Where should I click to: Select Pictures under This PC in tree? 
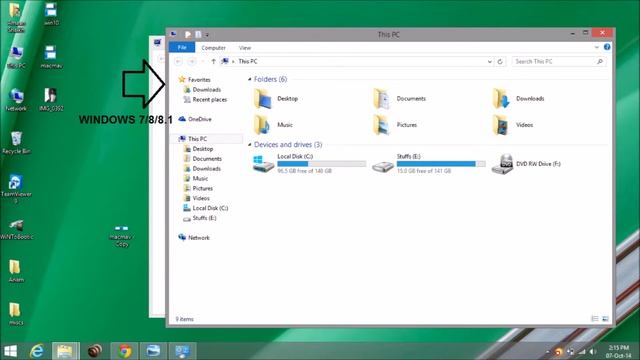[x=198, y=188]
